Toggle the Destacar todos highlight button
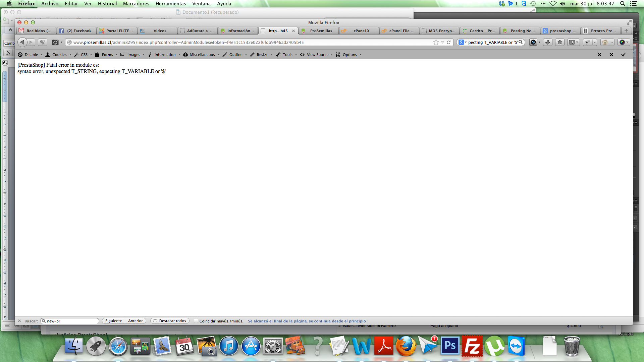The width and height of the screenshot is (644, 362). point(170,321)
